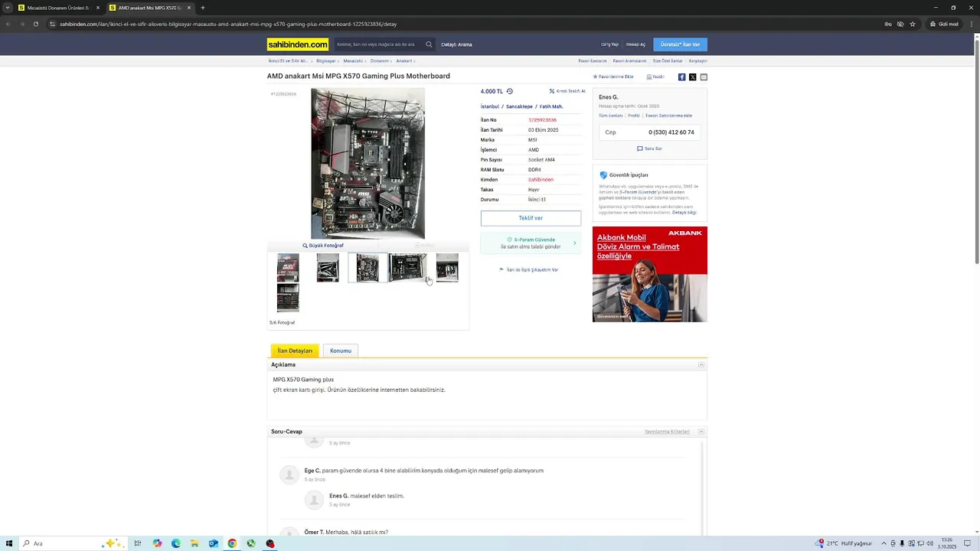This screenshot has height=551, width=980.
Task: Click the Yayınlanma Kriterleri link
Action: [x=667, y=432]
